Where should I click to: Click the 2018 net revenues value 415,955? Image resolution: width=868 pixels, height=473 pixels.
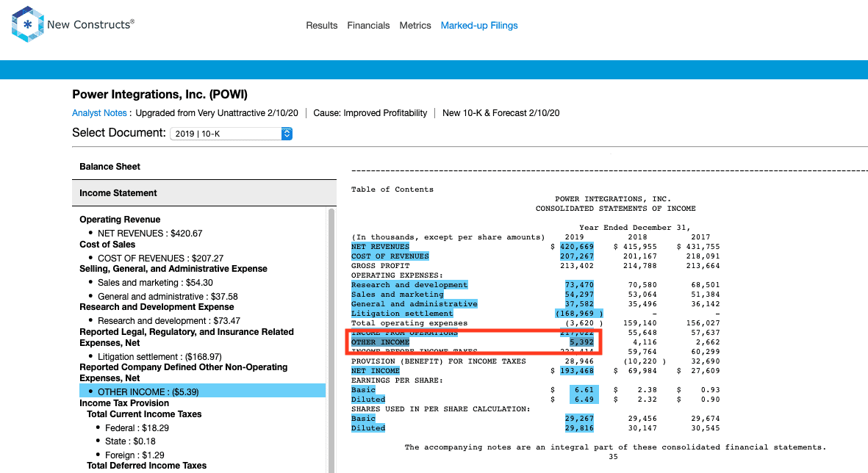pyautogui.click(x=640, y=247)
